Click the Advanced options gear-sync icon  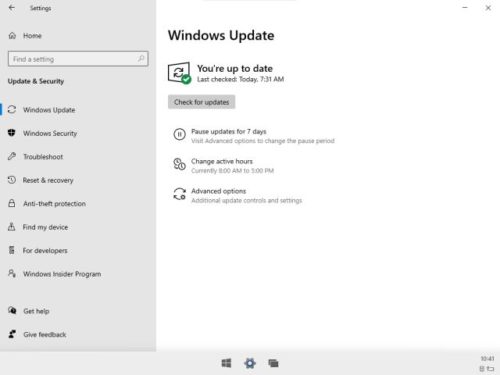pos(179,194)
